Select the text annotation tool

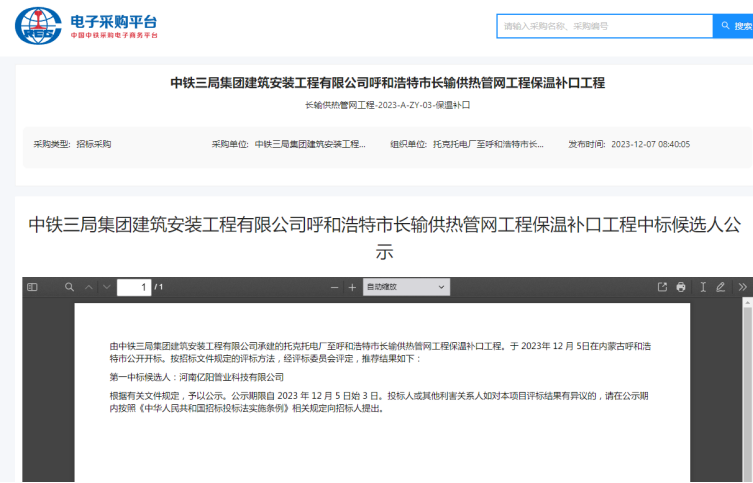[x=703, y=287]
